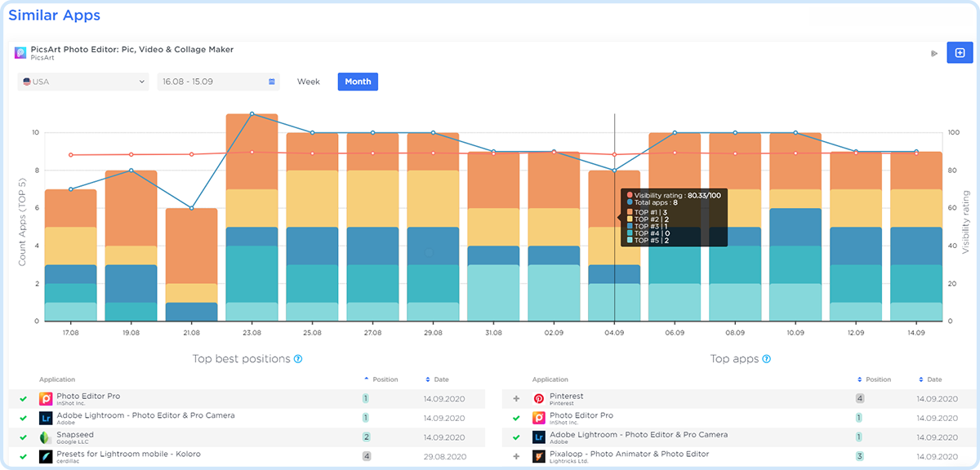The width and height of the screenshot is (980, 470).
Task: Select the Month view tab
Action: click(358, 82)
